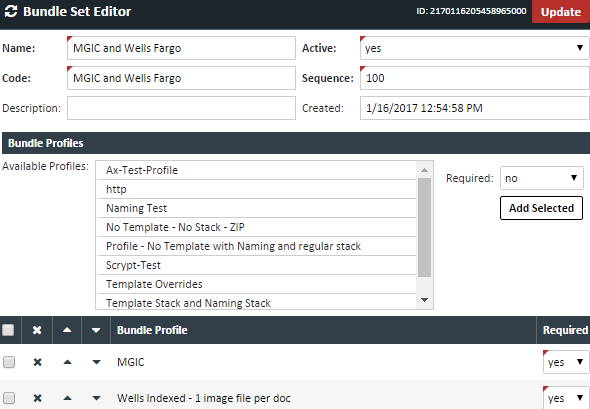Select Profile - No Template with Naming profile

257,246
